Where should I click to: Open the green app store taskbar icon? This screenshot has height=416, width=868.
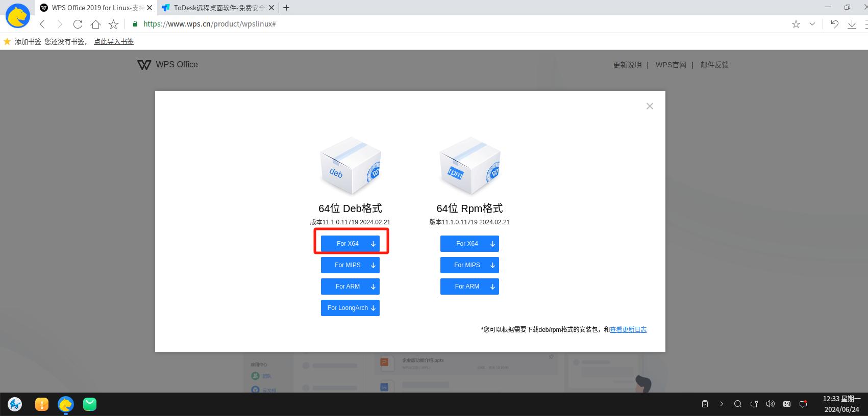[x=90, y=404]
